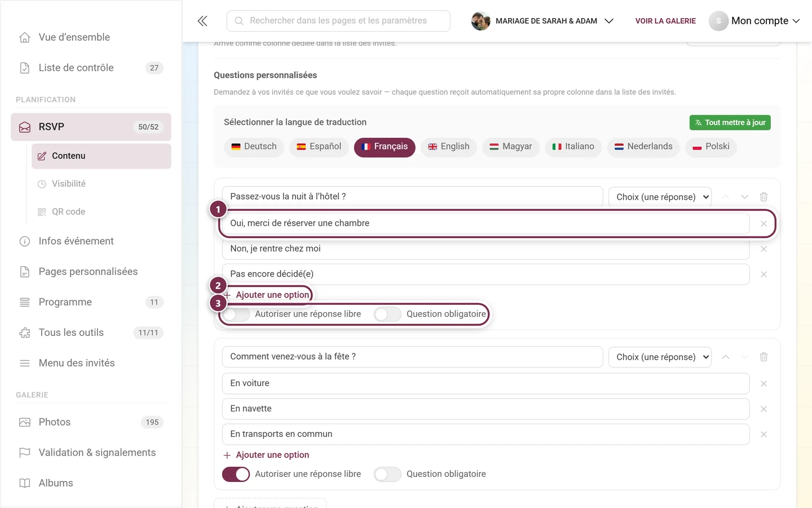Click the RSVP envelope icon
The width and height of the screenshot is (812, 508).
click(25, 127)
